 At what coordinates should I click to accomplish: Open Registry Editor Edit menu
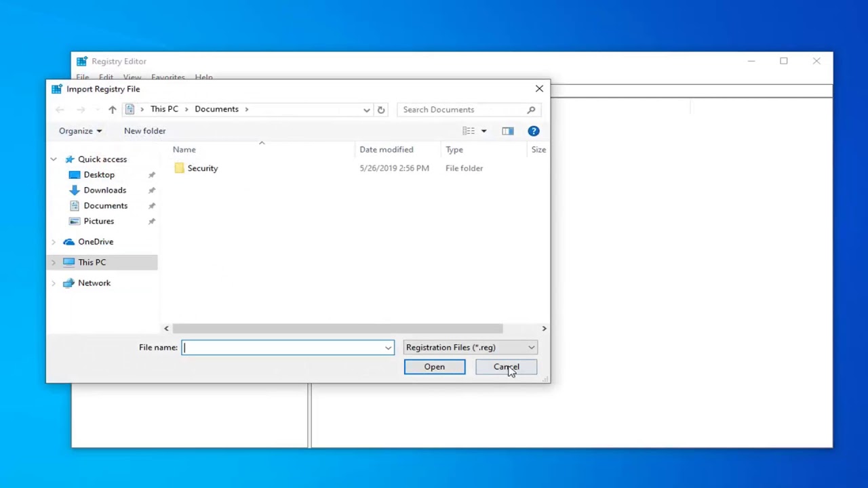[106, 77]
